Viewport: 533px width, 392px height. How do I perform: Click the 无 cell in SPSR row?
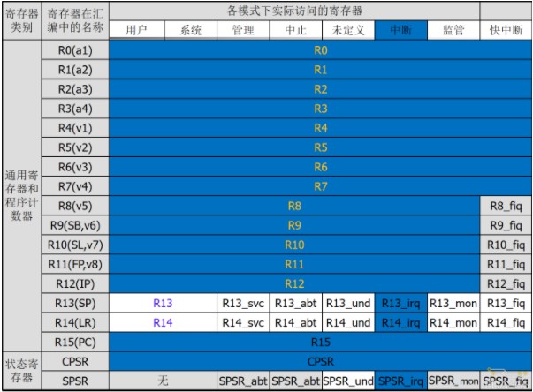163,381
